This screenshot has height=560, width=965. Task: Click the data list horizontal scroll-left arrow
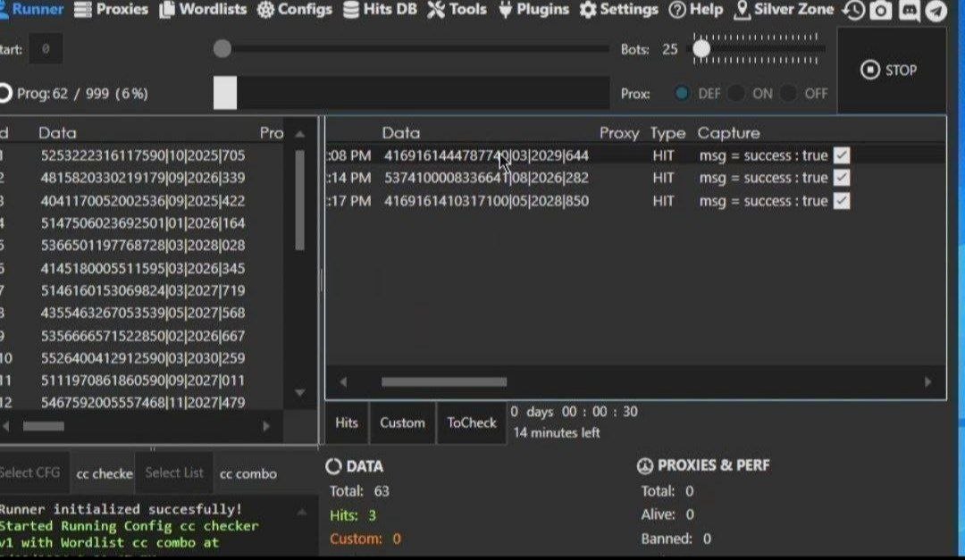point(5,426)
